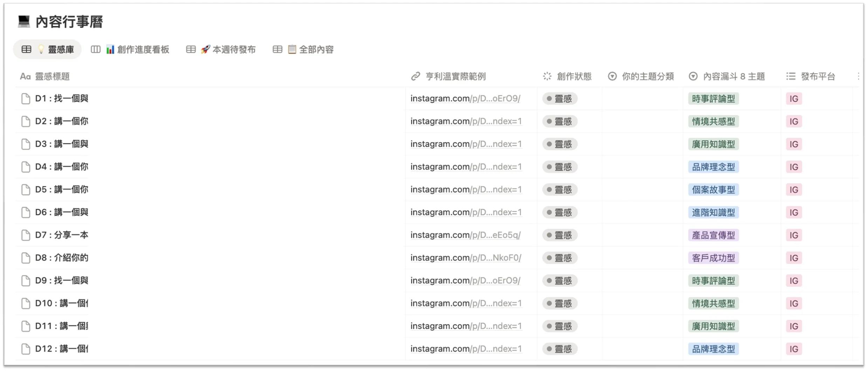Screen dimensions: 868x371
Task: Click the empty 你的主題分類 cell in row D2
Action: pos(642,121)
